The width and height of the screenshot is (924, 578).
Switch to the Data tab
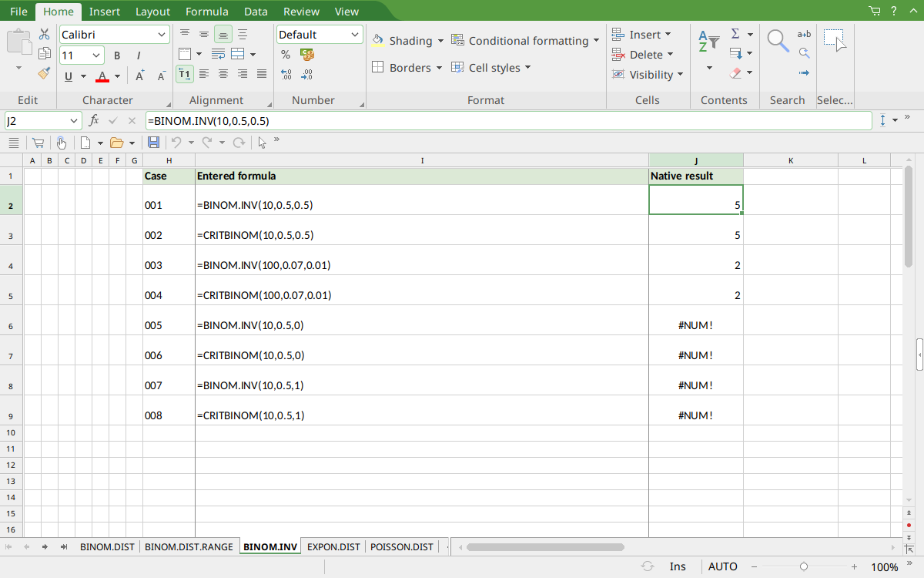click(256, 12)
